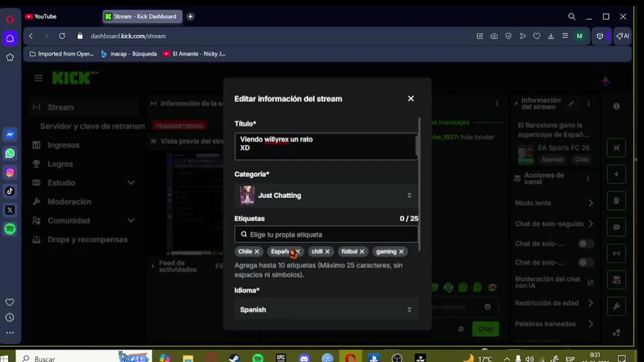Select the Stream - Kick Dashboard tab

[142, 17]
